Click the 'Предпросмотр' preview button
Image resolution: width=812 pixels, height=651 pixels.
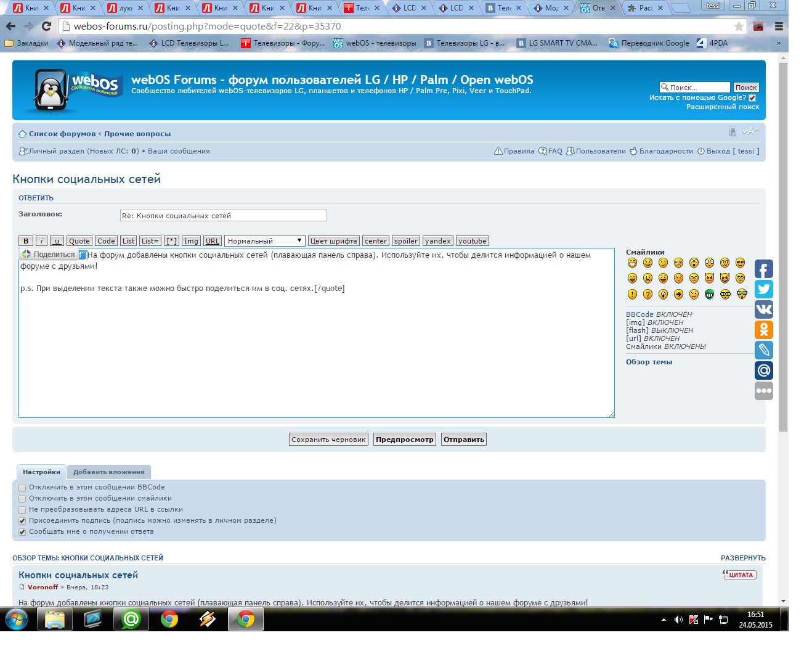[404, 440]
